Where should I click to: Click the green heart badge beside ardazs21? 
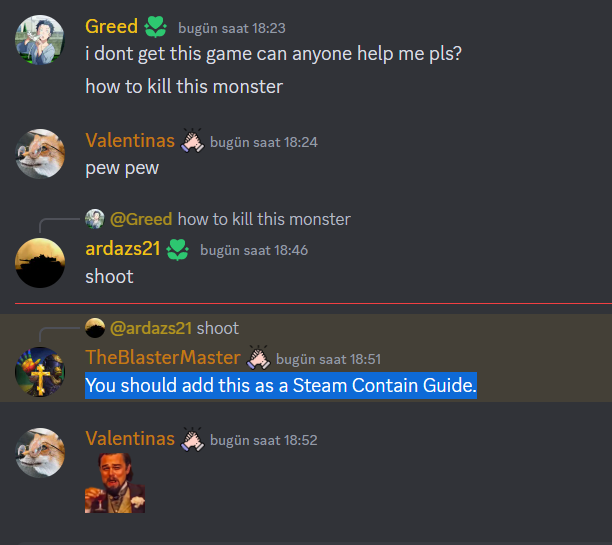click(178, 249)
